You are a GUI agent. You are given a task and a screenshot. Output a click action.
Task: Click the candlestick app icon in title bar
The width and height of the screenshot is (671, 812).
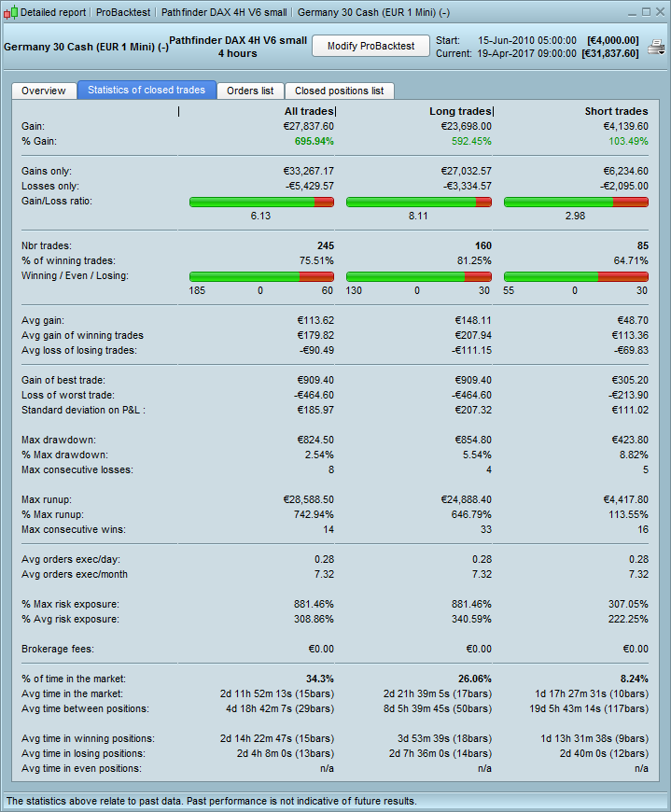tap(10, 12)
